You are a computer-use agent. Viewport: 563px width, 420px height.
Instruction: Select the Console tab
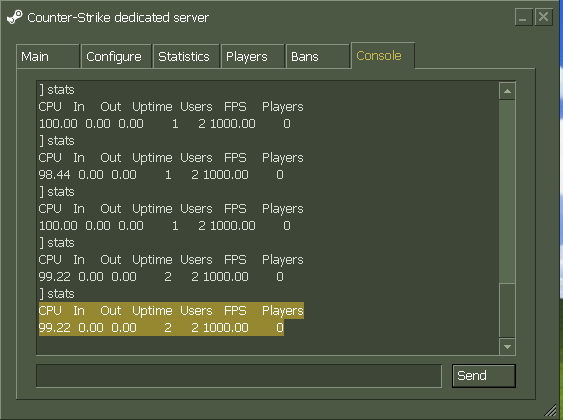tap(383, 56)
